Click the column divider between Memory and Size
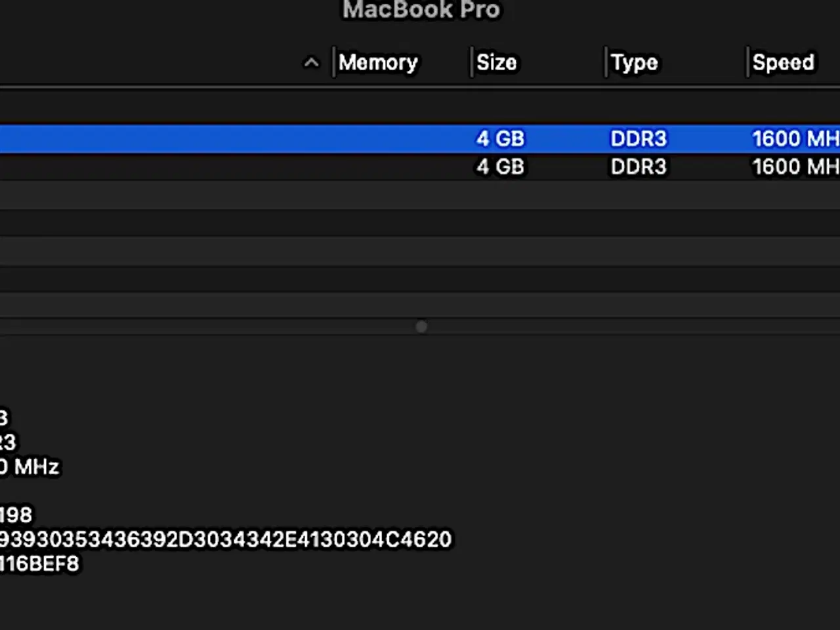Image resolution: width=840 pixels, height=630 pixels. 471,63
